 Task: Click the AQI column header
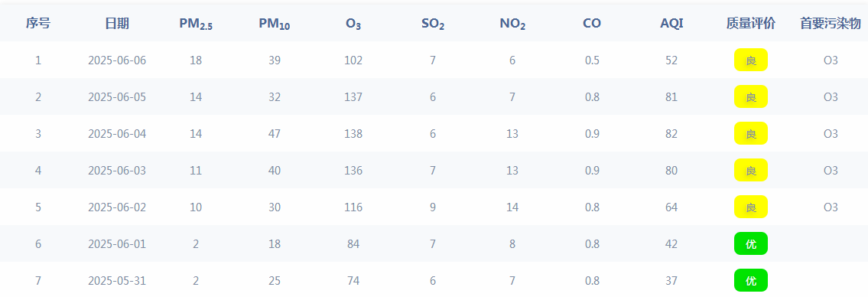(671, 23)
